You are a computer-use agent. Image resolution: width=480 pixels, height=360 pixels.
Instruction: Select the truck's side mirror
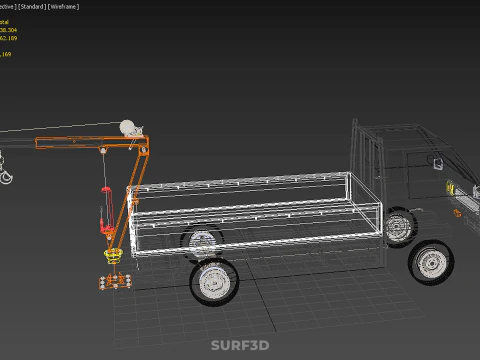(x=438, y=163)
